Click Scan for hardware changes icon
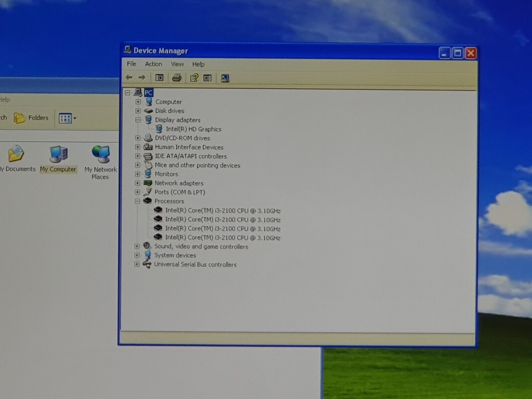The width and height of the screenshot is (532, 399). pos(225,78)
